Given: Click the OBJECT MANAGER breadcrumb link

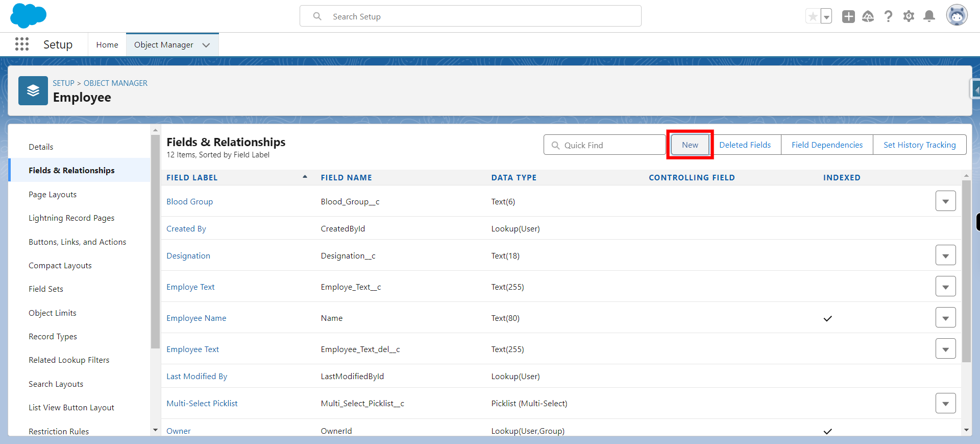Looking at the screenshot, I should [x=115, y=83].
